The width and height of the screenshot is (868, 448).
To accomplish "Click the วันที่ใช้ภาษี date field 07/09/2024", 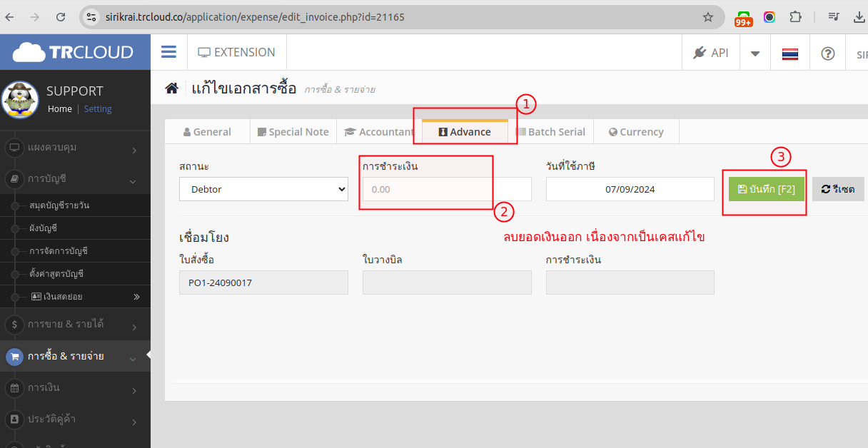I will (630, 189).
